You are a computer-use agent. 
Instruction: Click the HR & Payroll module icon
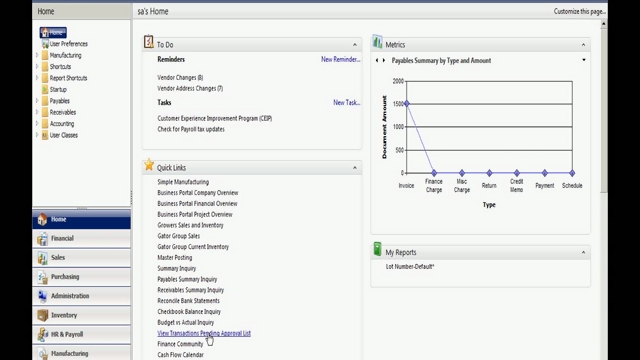tap(42, 334)
